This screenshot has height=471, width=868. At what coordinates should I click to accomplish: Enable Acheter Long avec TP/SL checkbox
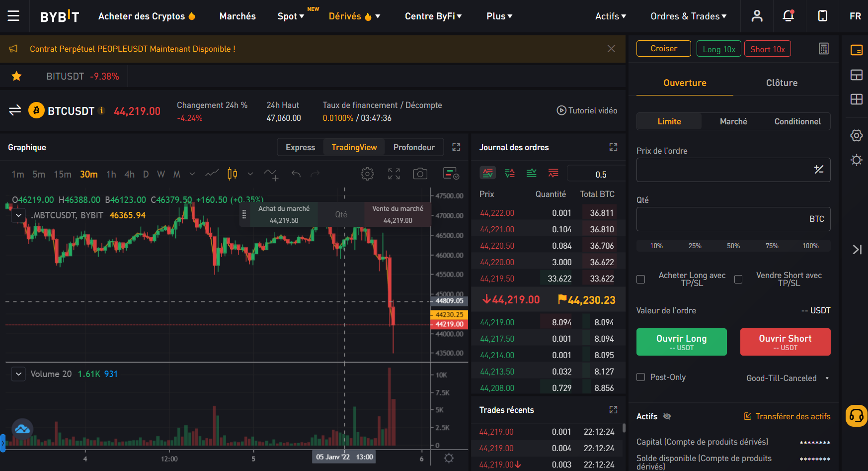(641, 280)
